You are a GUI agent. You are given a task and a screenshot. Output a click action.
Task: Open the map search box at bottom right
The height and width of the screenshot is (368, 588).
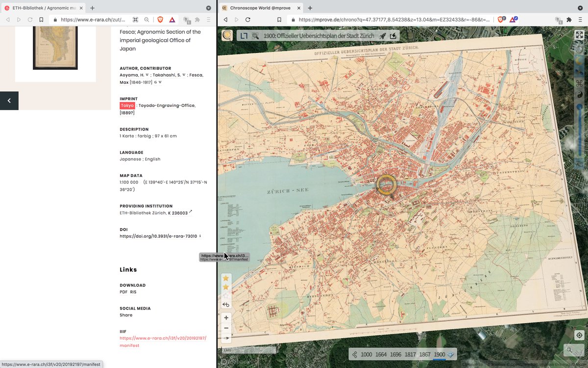573,350
